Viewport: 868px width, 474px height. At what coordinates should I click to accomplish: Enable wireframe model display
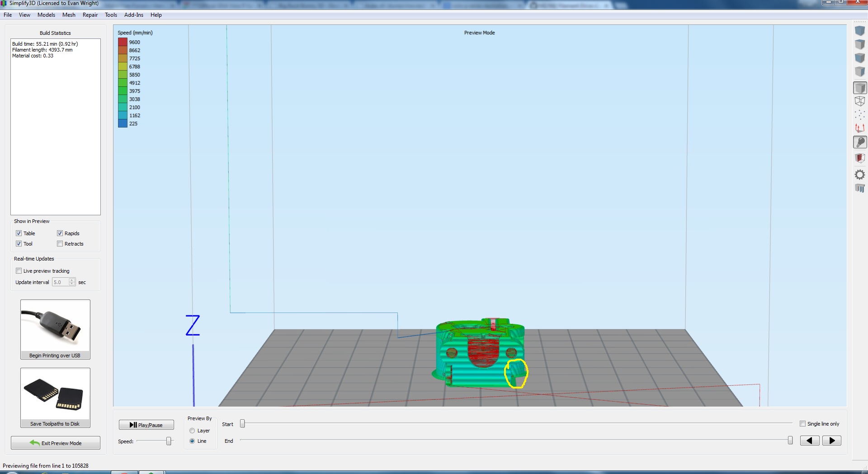coord(859,101)
